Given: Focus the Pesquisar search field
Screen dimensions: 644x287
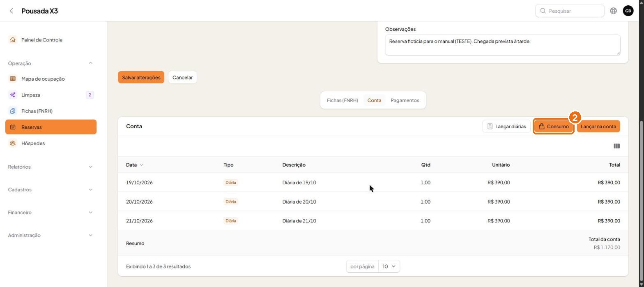Looking at the screenshot, I should [x=570, y=11].
